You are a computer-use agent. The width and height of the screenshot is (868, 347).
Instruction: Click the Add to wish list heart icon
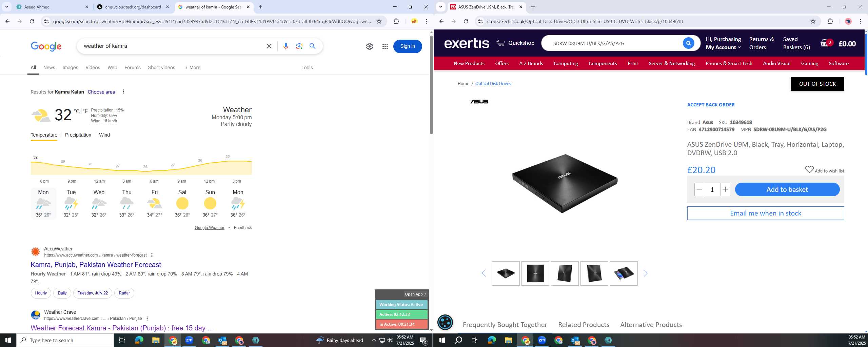pos(809,169)
